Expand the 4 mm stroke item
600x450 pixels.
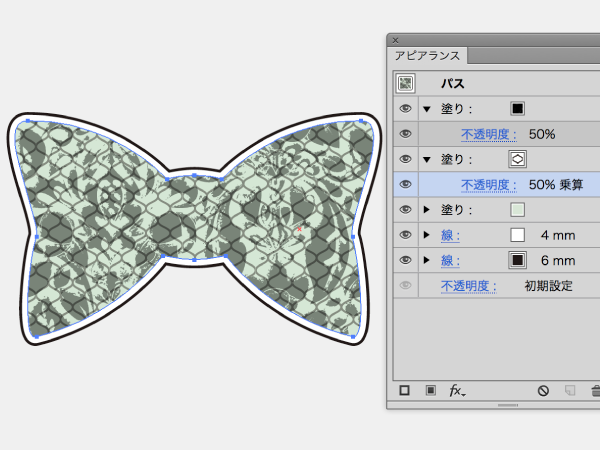pos(428,235)
